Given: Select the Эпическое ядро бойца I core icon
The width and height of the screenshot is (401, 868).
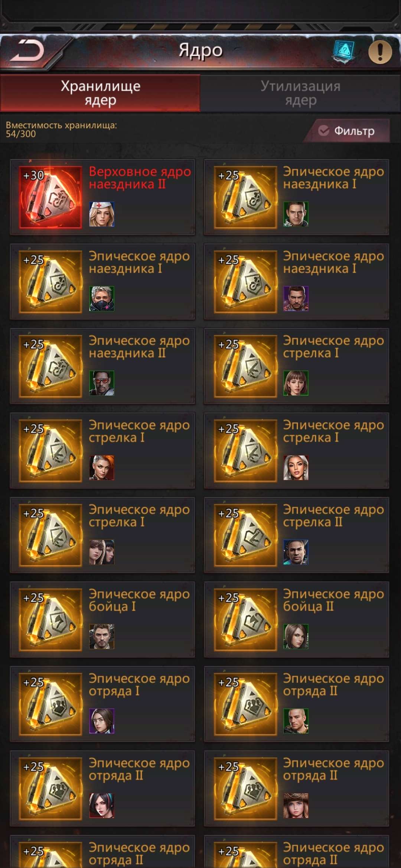Looking at the screenshot, I should click(x=50, y=619).
